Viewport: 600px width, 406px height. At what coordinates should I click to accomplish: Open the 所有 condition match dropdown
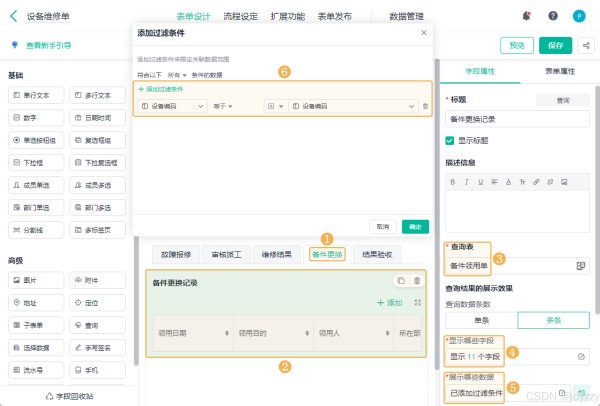point(177,75)
